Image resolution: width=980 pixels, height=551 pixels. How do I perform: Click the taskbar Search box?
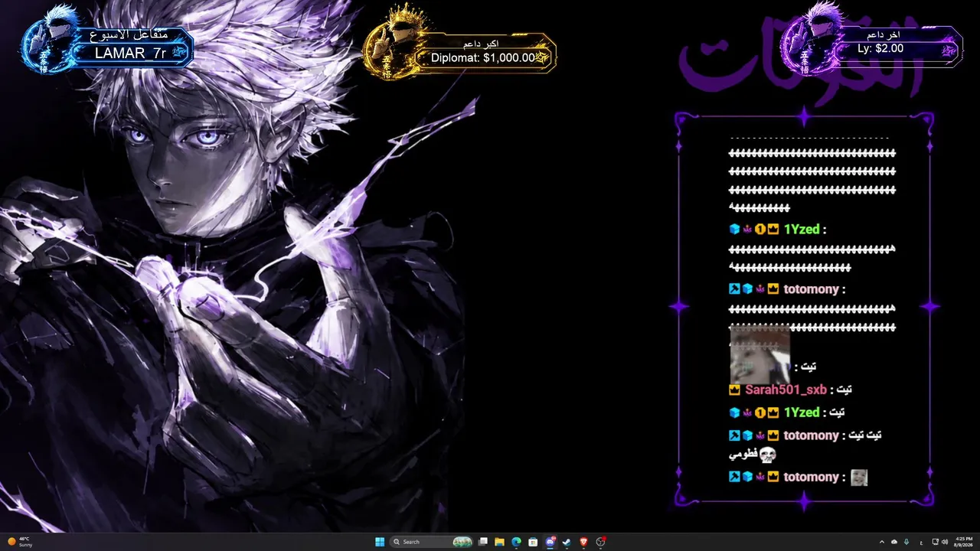[432, 542]
